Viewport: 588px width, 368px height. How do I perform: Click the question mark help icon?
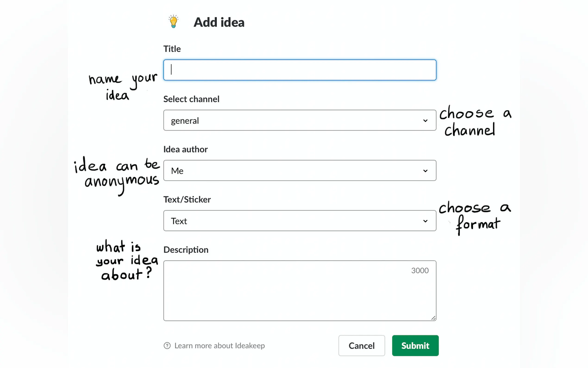(x=167, y=345)
